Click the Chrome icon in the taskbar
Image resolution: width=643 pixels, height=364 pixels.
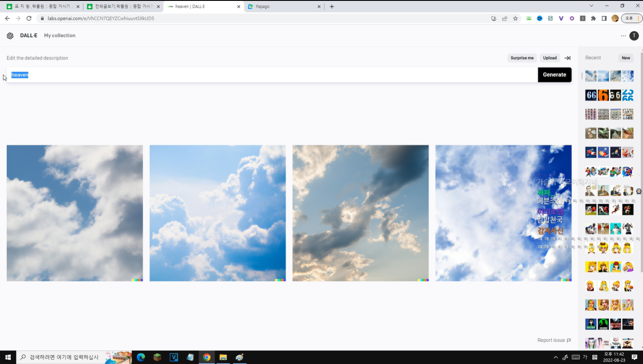pos(206,357)
